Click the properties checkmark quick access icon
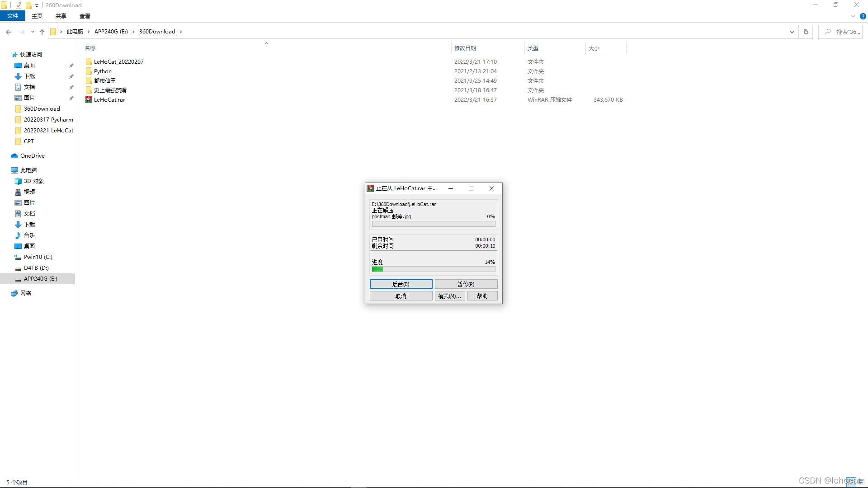The image size is (868, 488). [x=19, y=5]
